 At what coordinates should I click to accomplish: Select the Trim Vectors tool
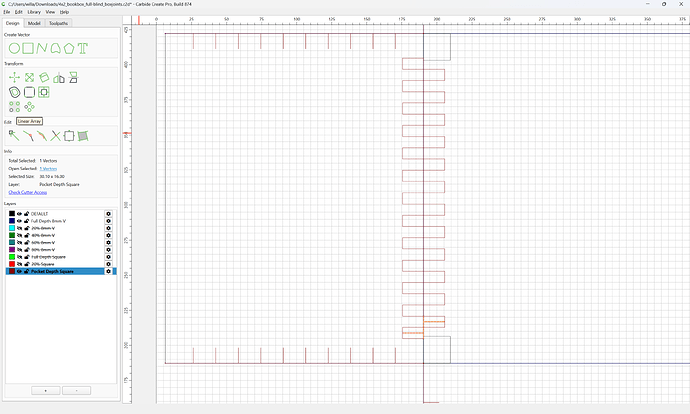[x=55, y=136]
